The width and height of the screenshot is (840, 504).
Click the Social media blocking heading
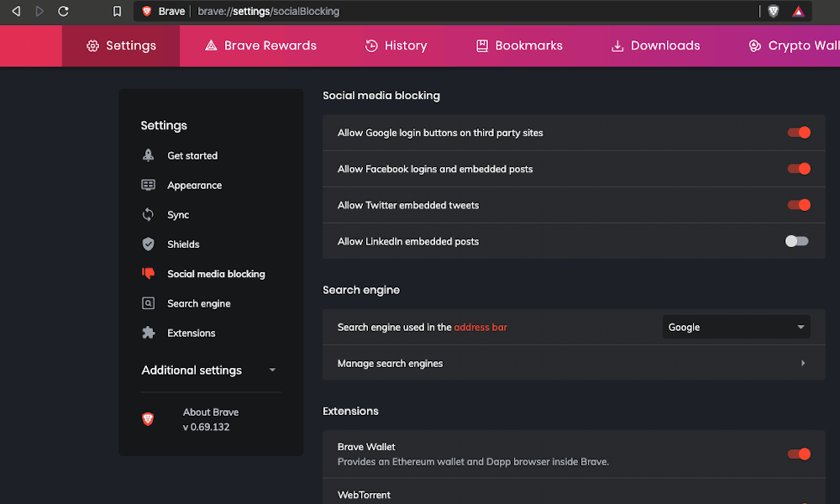click(x=381, y=95)
